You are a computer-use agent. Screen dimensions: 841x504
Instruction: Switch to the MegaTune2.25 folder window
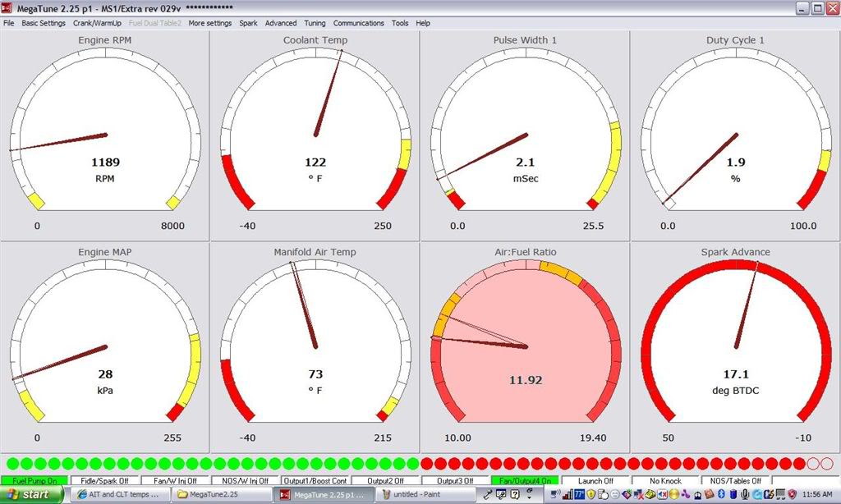[x=223, y=494]
